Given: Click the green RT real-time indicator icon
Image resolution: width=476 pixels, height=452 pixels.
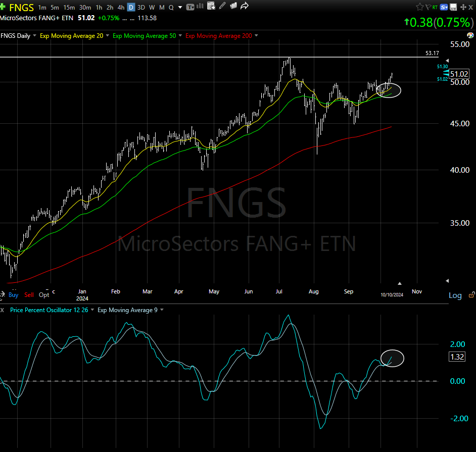Looking at the screenshot, I should point(435,7).
